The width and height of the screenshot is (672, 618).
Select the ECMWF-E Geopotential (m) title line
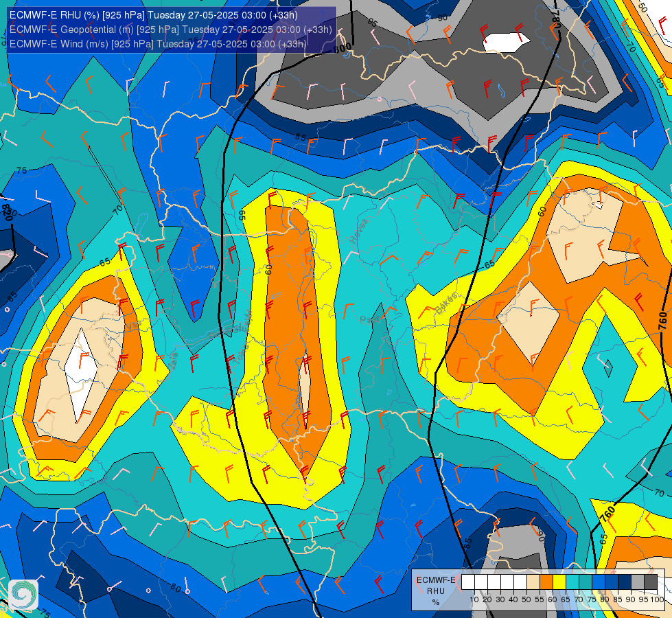coord(170,30)
